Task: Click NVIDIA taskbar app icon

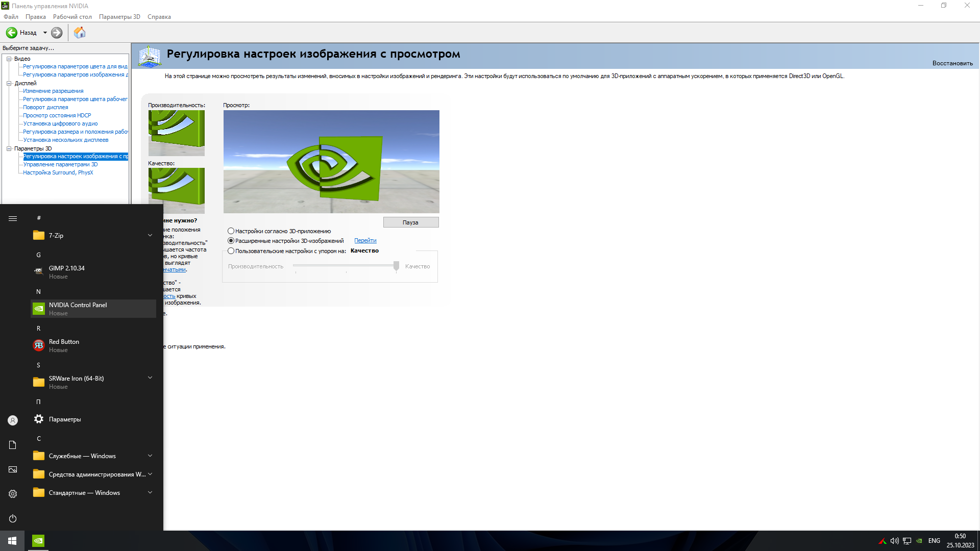Action: click(38, 541)
